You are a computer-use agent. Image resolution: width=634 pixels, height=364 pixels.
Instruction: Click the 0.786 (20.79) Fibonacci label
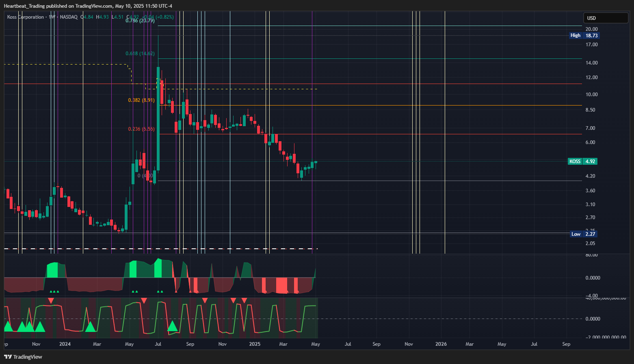pos(140,20)
